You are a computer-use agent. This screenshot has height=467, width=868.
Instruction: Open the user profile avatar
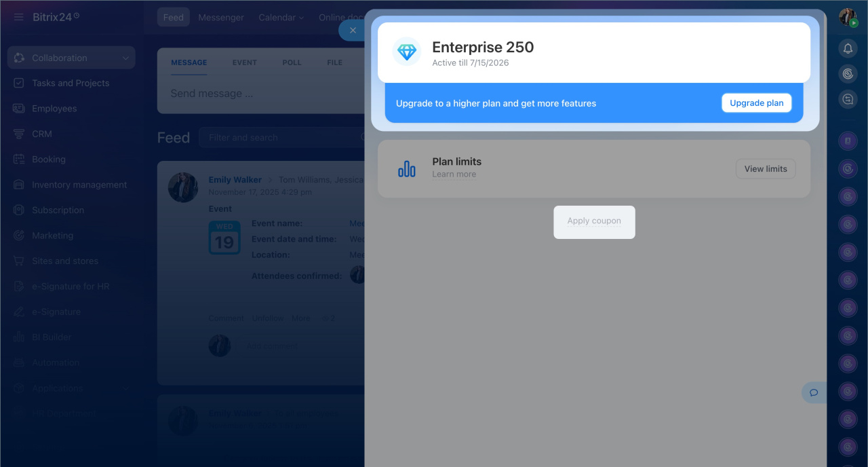pos(848,17)
